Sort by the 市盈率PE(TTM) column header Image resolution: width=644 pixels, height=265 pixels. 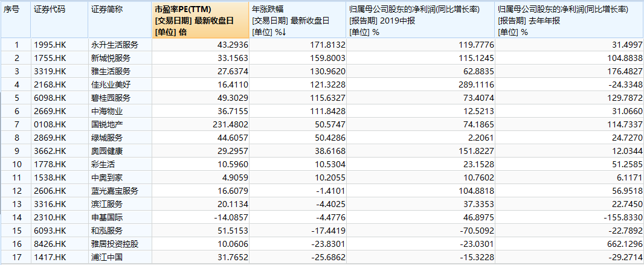click(201, 20)
